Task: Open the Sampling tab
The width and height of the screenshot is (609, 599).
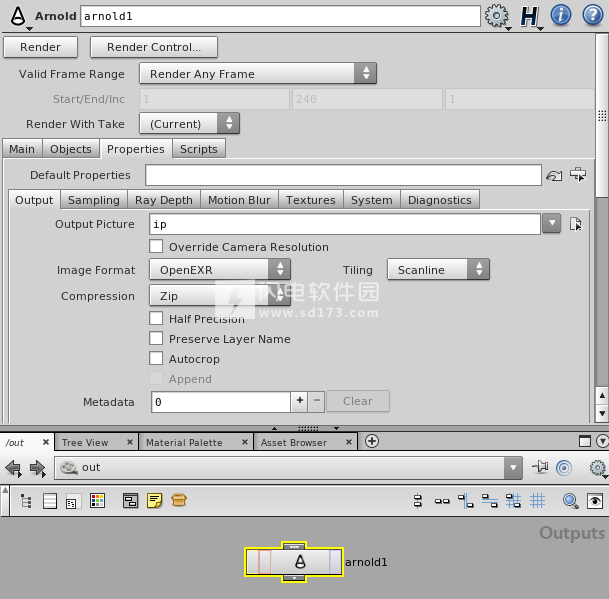Action: (x=94, y=200)
